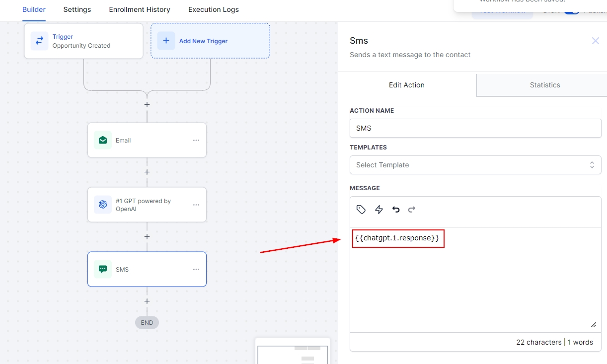Click the Action Name input field
This screenshot has width=607, height=364.
point(475,128)
